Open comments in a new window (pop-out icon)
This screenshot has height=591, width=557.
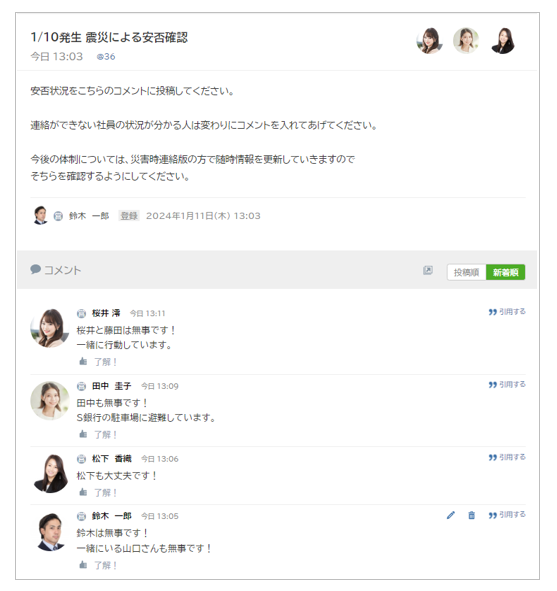coord(428,270)
